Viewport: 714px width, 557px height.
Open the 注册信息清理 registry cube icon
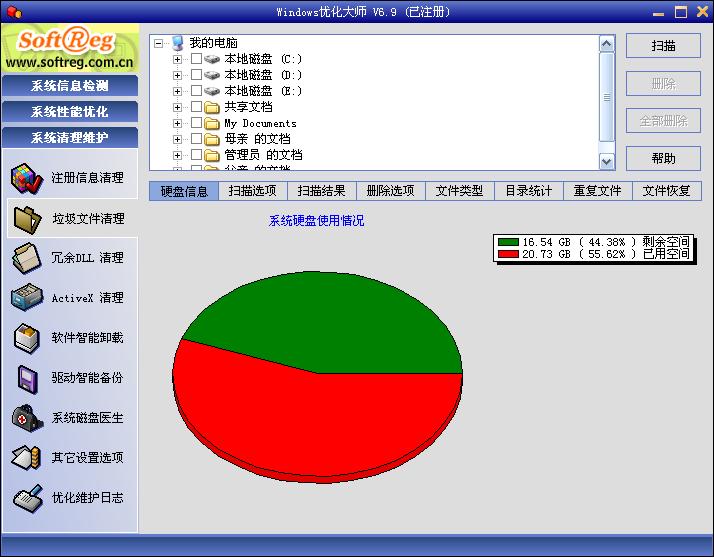(x=26, y=178)
